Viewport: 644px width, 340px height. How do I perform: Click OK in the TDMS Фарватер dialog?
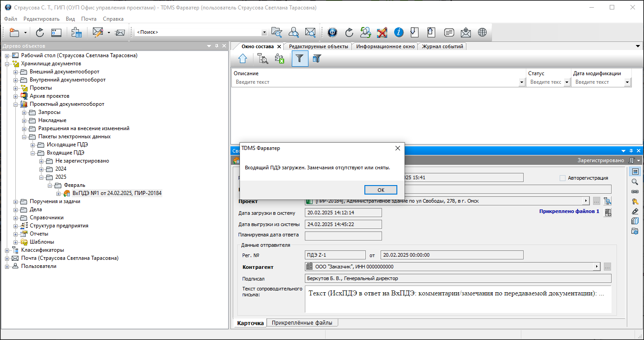click(381, 190)
